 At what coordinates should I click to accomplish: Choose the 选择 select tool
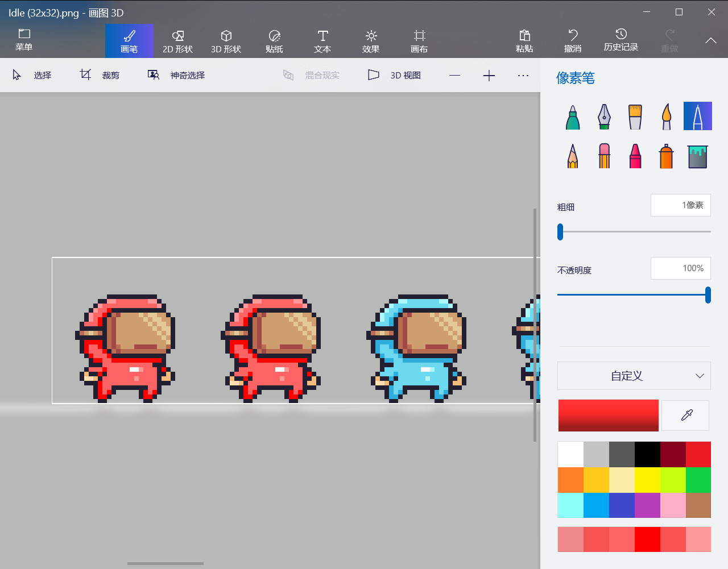[32, 75]
